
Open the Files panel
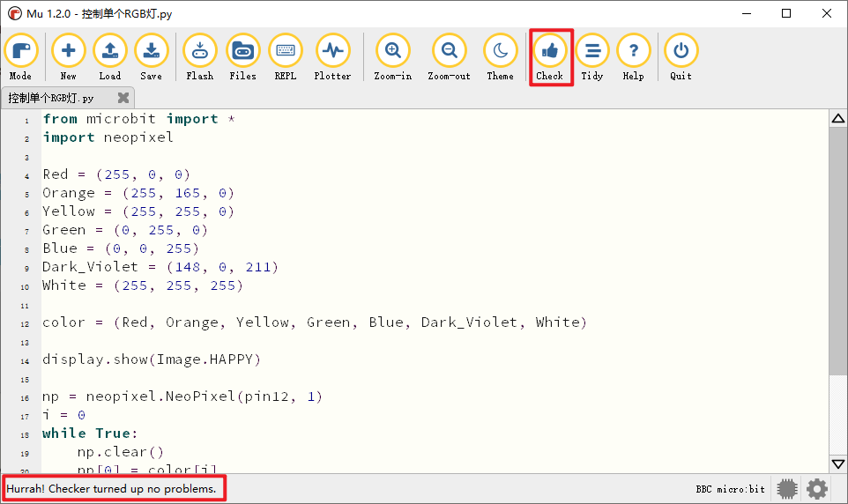coord(242,56)
